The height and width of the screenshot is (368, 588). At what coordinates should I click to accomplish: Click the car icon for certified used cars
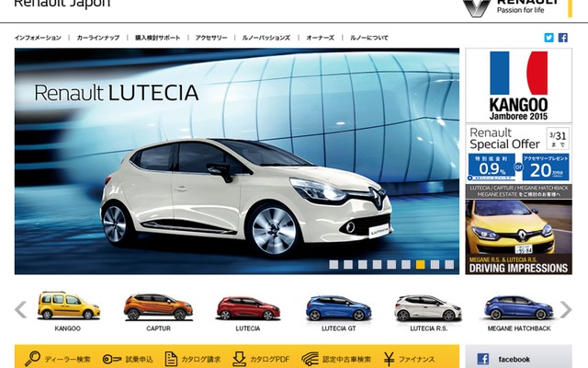[310, 359]
